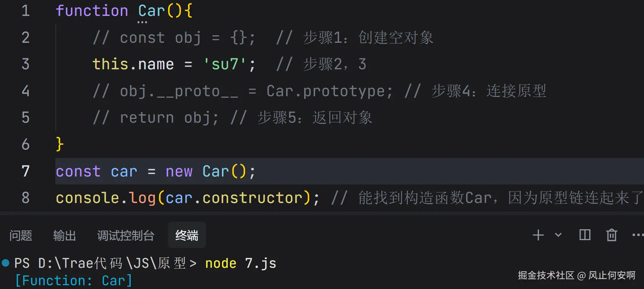The height and width of the screenshot is (289, 644).
Task: Click the [Function: Car] terminal output
Action: 73,281
